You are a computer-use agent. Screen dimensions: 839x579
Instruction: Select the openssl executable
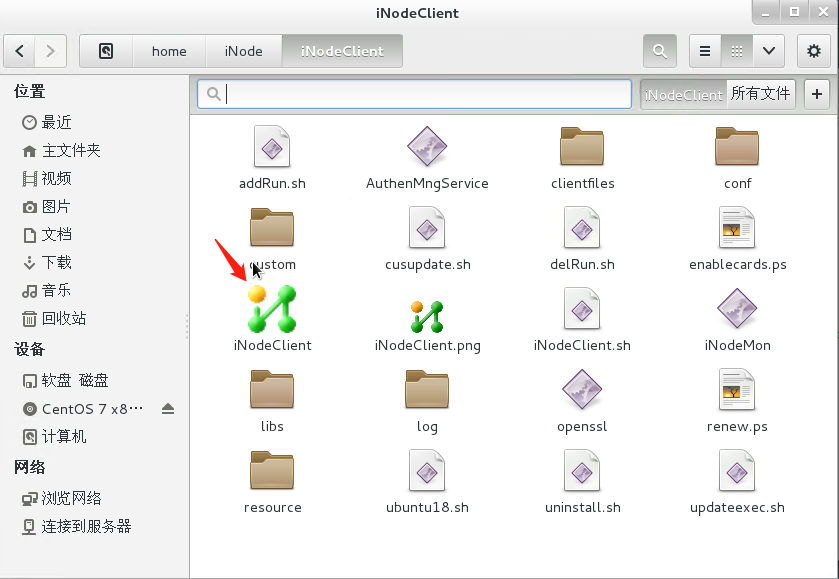point(582,390)
